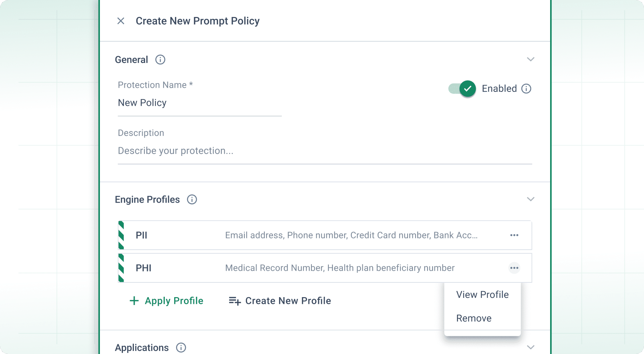The height and width of the screenshot is (354, 644).
Task: Collapse the Engine Profiles section chevron
Action: 531,199
